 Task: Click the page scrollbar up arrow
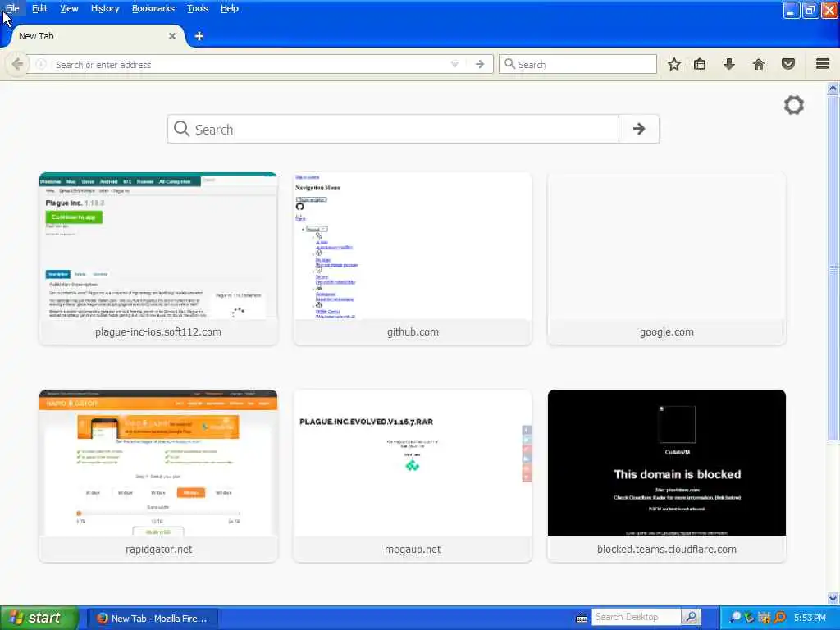click(833, 88)
